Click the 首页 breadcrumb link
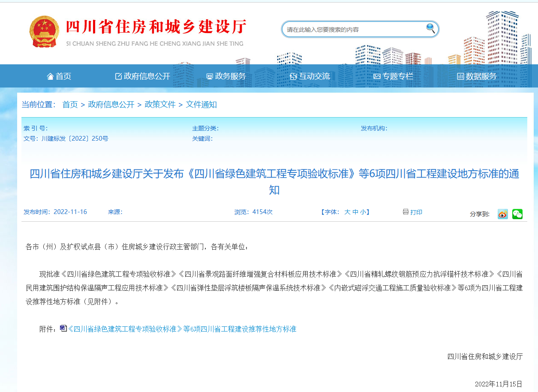The image size is (538, 392). [70, 104]
